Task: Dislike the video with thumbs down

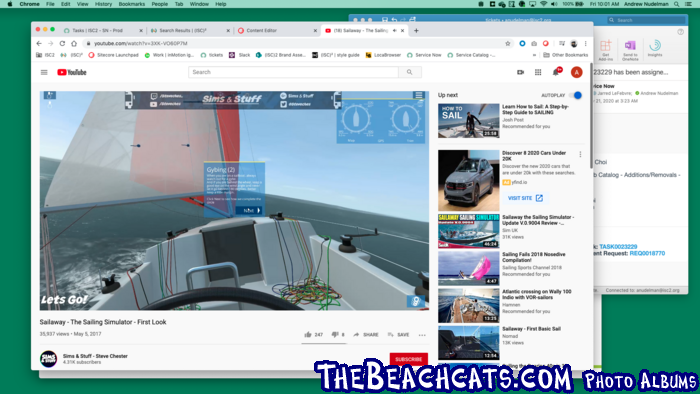Action: (335, 335)
